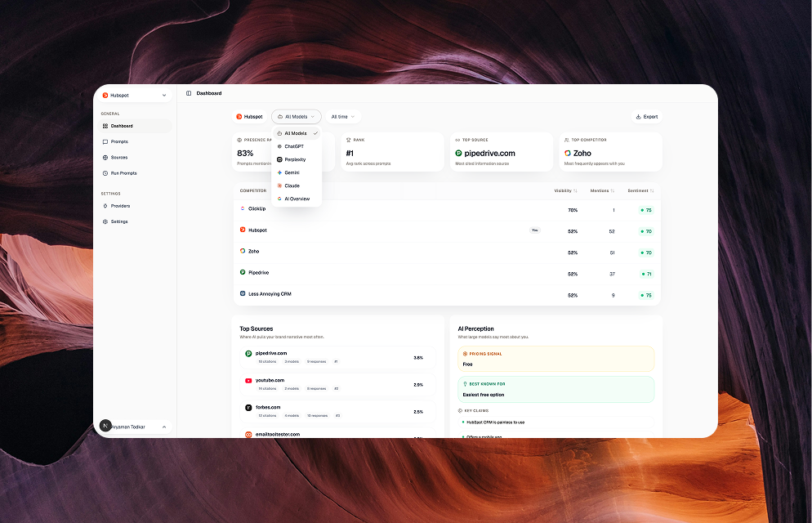Click the ChatGPT icon in dropdown
This screenshot has height=523, width=812.
click(279, 146)
